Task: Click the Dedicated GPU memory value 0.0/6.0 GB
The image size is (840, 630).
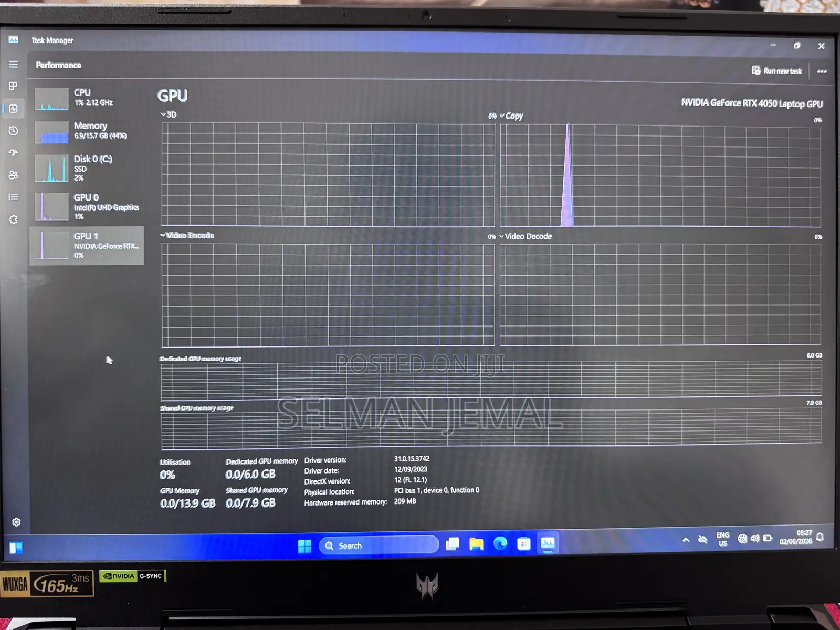Action: tap(250, 474)
